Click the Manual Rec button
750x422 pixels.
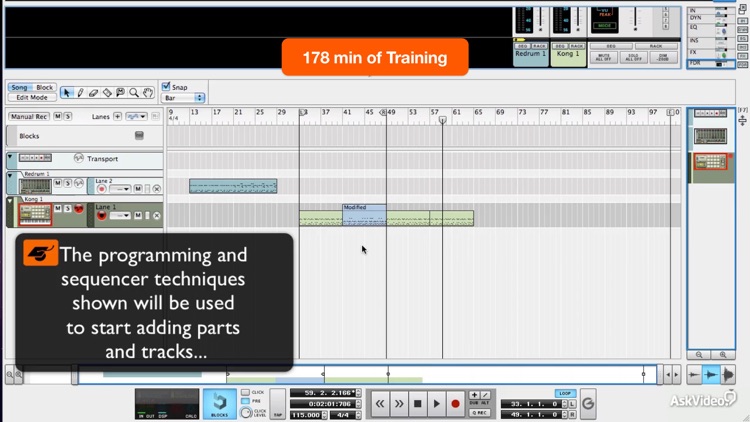click(29, 116)
